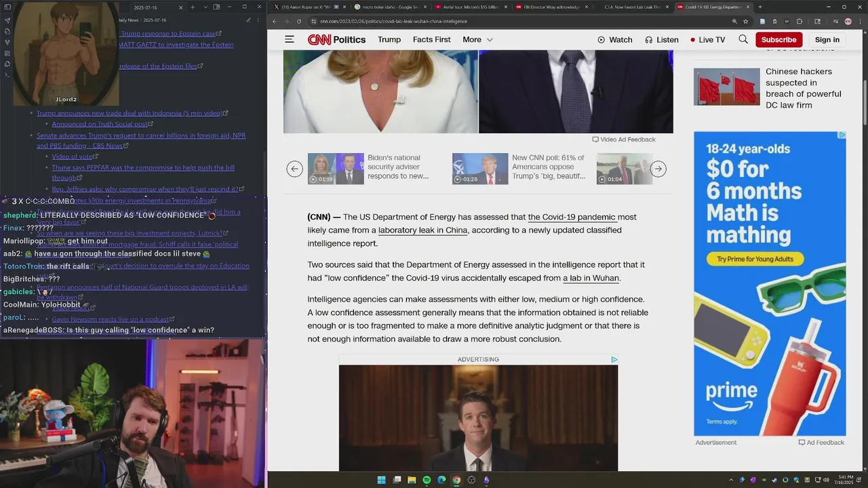
Task: Open the Chrome profile avatar
Action: point(848,21)
